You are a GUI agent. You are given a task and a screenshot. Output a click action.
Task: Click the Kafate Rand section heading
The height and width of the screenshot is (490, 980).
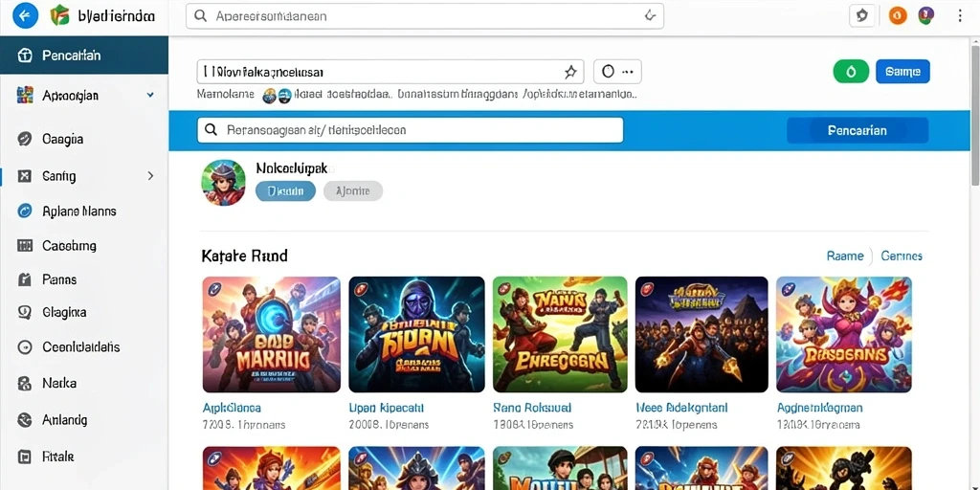click(x=244, y=256)
